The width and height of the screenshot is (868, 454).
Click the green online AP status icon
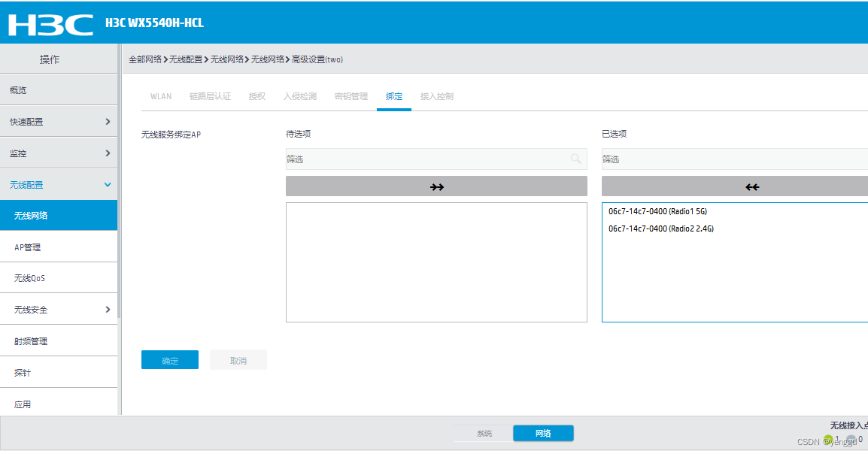pos(828,438)
